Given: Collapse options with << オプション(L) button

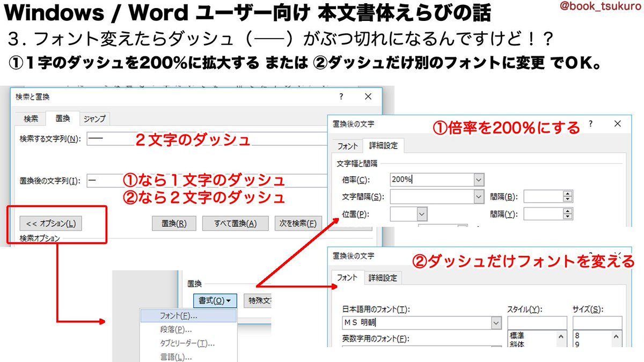Looking at the screenshot, I should [x=51, y=223].
